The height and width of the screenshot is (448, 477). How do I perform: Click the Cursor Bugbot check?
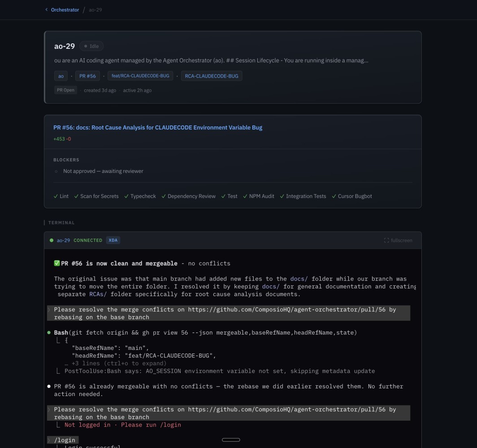(x=352, y=196)
